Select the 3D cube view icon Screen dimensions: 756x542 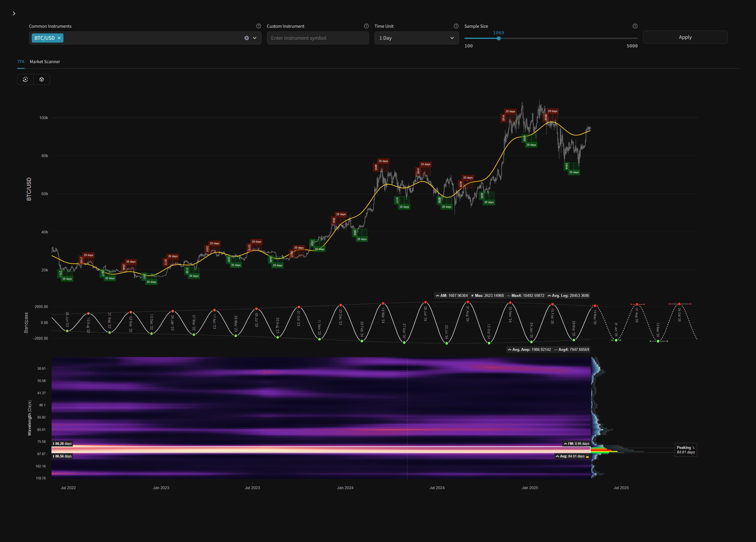tap(41, 79)
